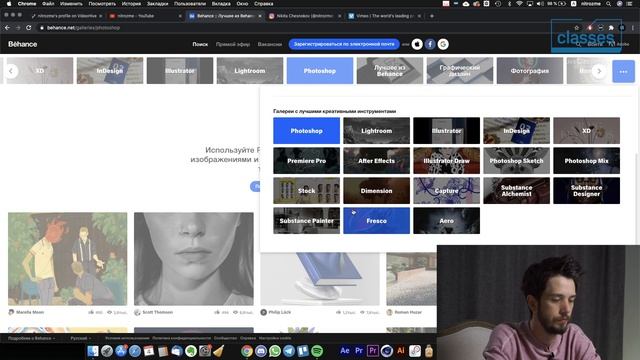Click the browser back arrow
640x360 pixels.
coord(7,28)
